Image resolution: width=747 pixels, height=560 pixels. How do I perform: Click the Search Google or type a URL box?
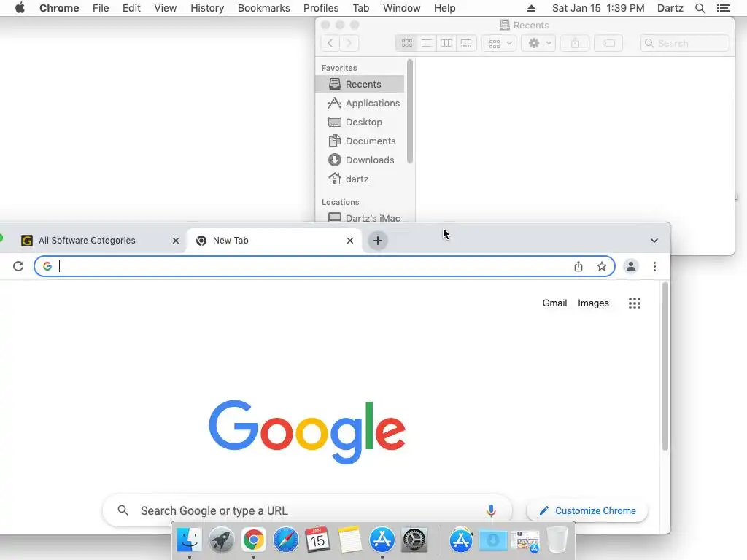pyautogui.click(x=307, y=510)
